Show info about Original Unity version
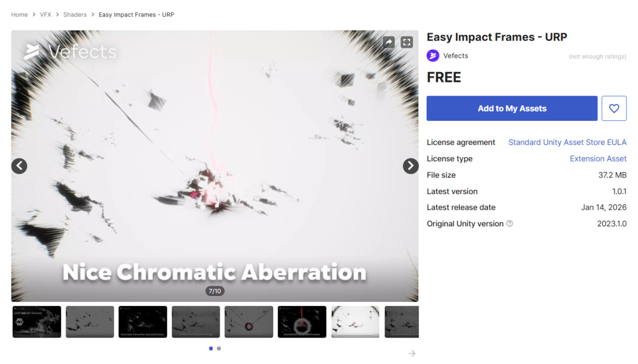 pos(510,224)
